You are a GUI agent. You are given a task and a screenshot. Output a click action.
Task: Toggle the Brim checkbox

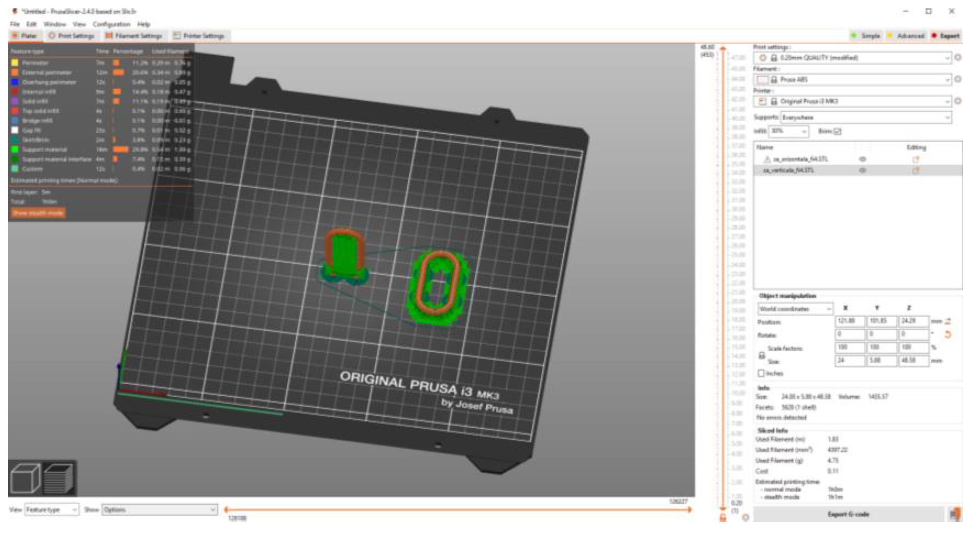point(838,131)
